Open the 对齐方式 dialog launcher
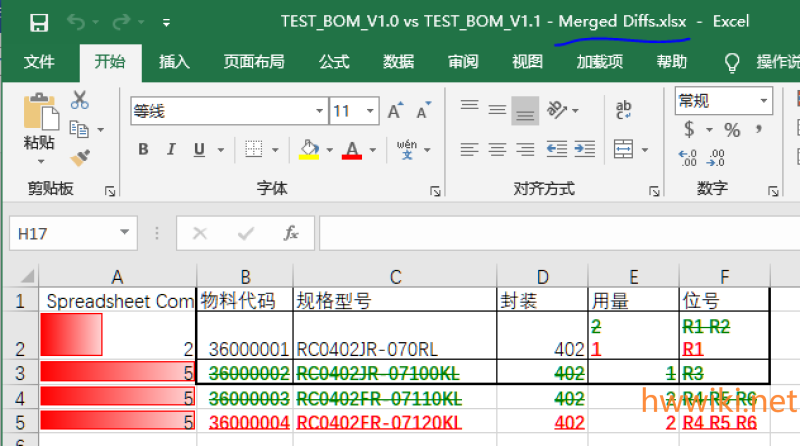 pyautogui.click(x=654, y=191)
